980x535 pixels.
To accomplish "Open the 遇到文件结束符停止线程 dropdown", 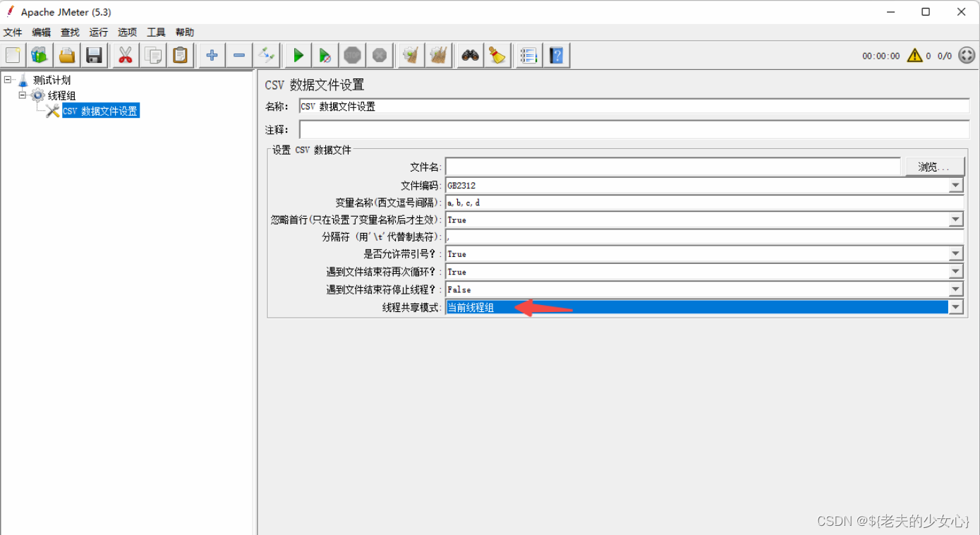I will pyautogui.click(x=956, y=289).
